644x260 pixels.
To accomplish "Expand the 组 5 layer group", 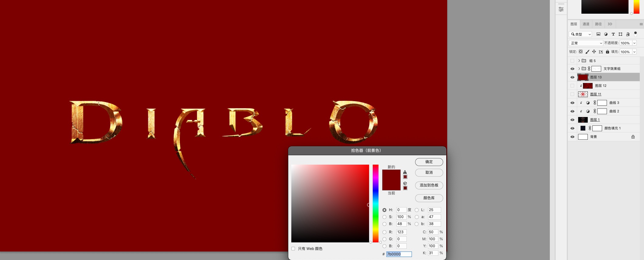I will [579, 60].
